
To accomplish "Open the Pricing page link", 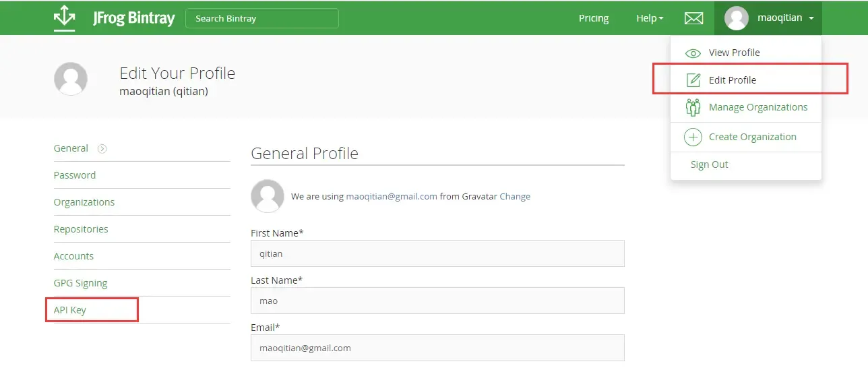I will (x=593, y=18).
